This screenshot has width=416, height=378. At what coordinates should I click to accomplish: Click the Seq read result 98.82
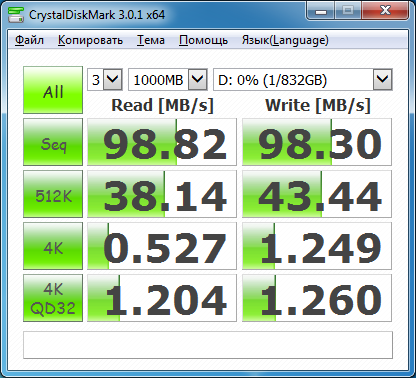coord(162,142)
